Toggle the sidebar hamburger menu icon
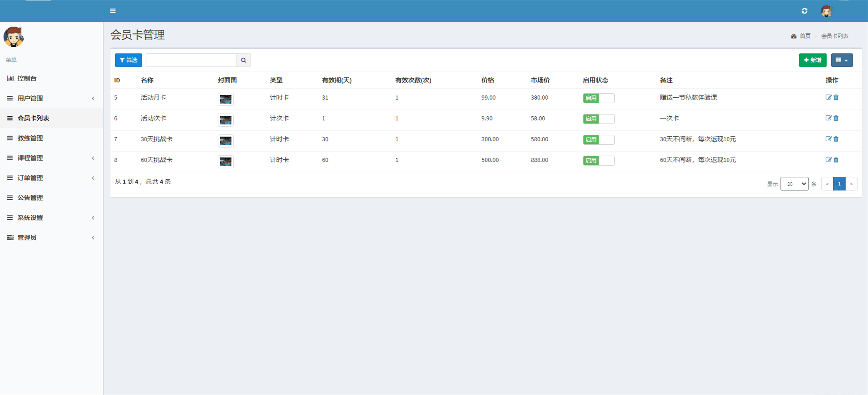The image size is (868, 395). 113,11
